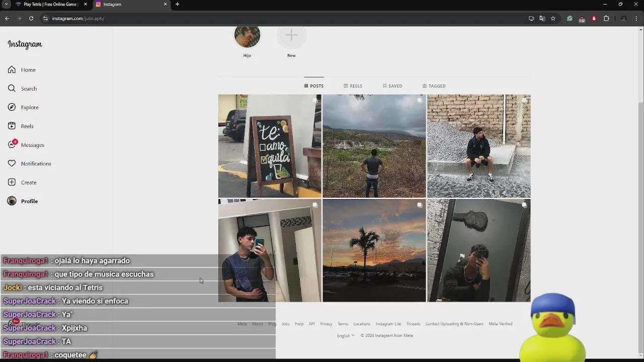Open the Instagram Lite footer link
This screenshot has height=362, width=644.
(388, 324)
